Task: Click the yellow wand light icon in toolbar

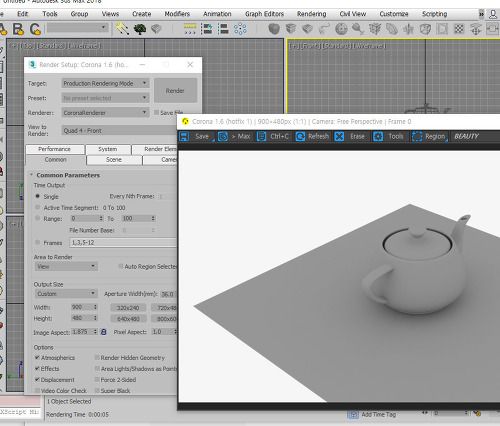Action: coord(122,29)
